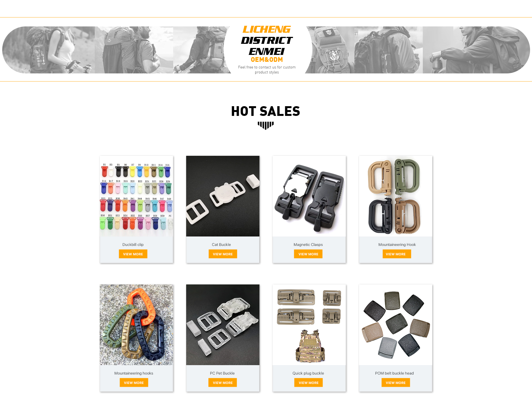The width and height of the screenshot is (532, 397).
Task: Click VIEW MORE under Magnetic Clasps
Action: 308,254
